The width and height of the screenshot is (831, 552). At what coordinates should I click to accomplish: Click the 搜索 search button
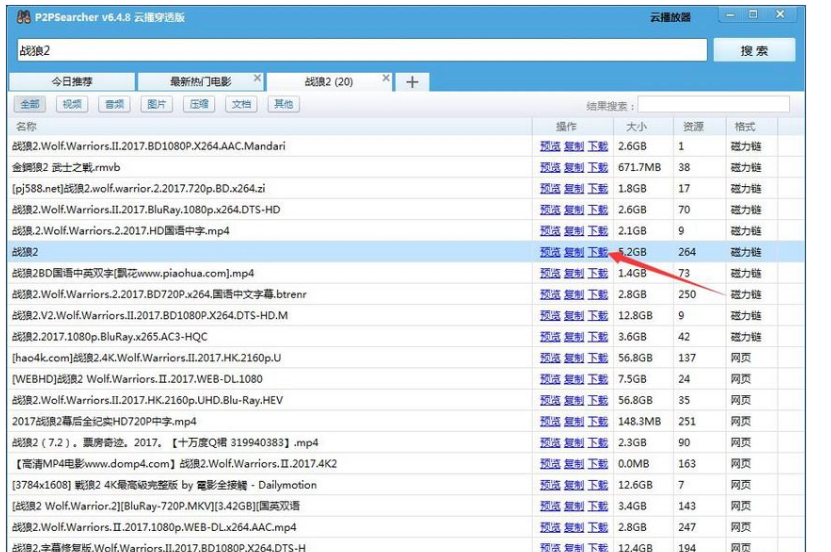(754, 51)
